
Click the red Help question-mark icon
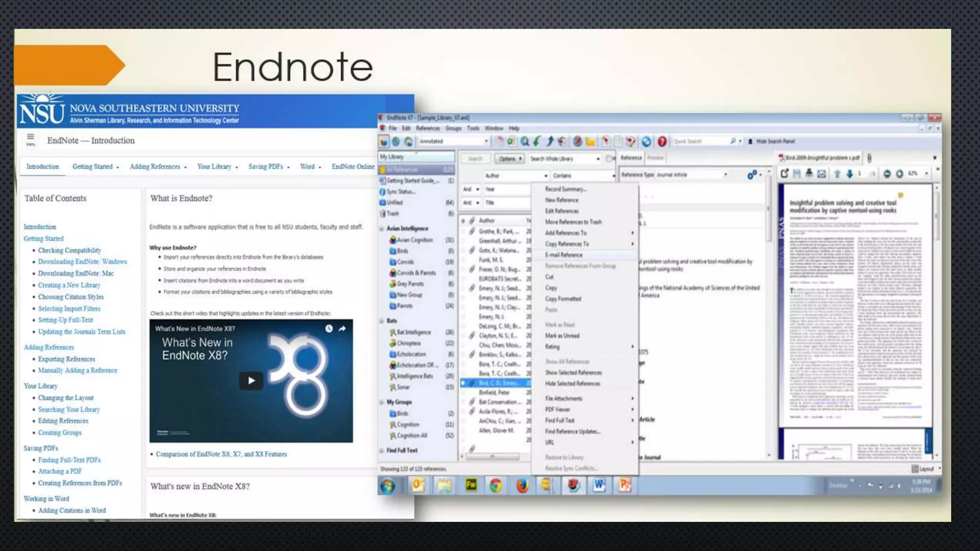coord(662,142)
